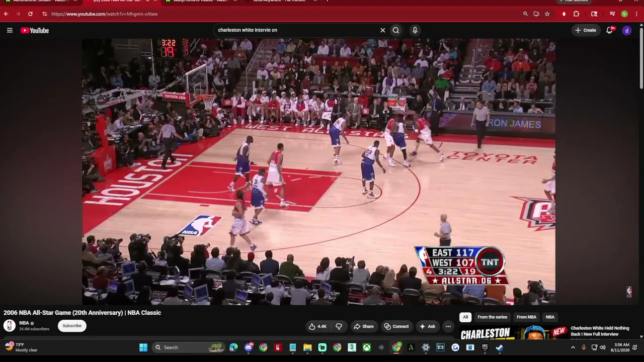Clear the YouTube search box text

click(382, 30)
